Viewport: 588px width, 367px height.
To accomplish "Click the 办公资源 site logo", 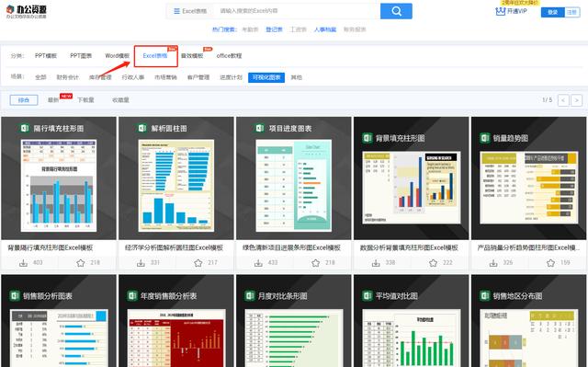I will point(27,11).
